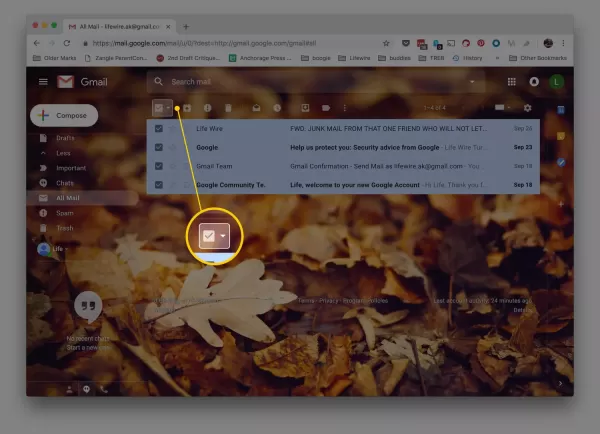Get add-ons with the plus icon
600x434 pixels.
coord(561,204)
